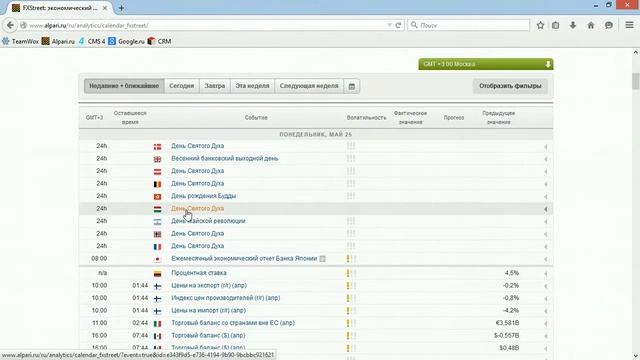Click the Israel flag by День Майской революции
The height and width of the screenshot is (360, 640).
coord(157,222)
